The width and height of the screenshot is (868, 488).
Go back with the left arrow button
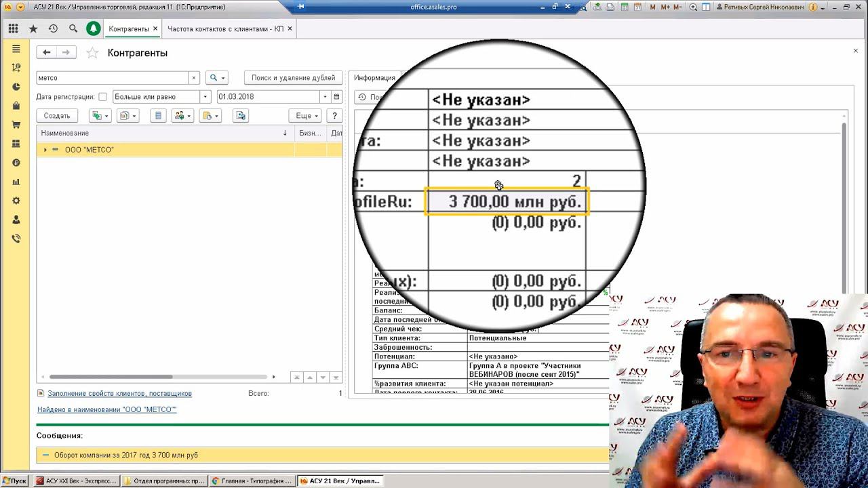[x=47, y=52]
